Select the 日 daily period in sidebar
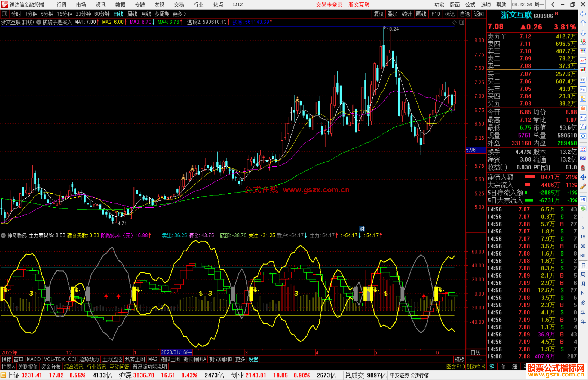Viewport: 588px width, 380px height. click(583, 265)
